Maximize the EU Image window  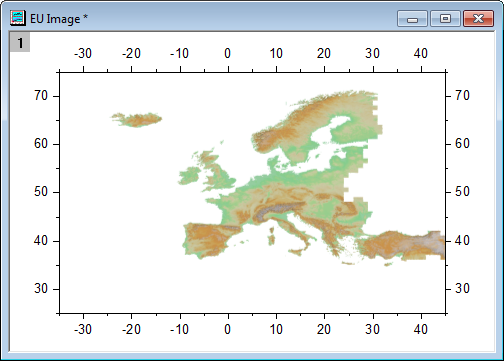click(445, 19)
